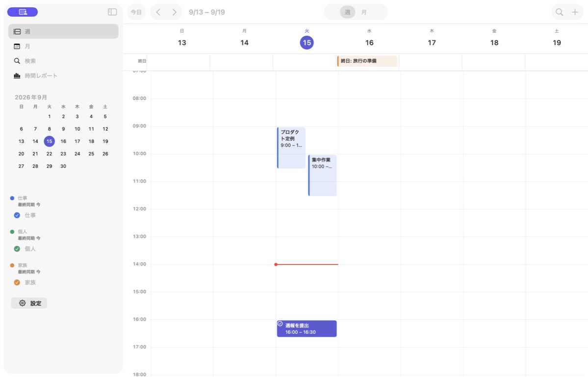Switch to 週 in the view switcher
588x377 pixels.
pos(348,12)
